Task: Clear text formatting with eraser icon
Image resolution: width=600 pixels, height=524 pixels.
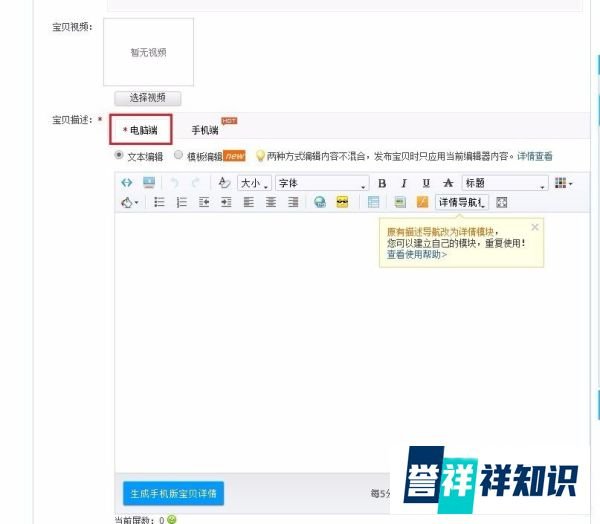Action: pyautogui.click(x=224, y=183)
